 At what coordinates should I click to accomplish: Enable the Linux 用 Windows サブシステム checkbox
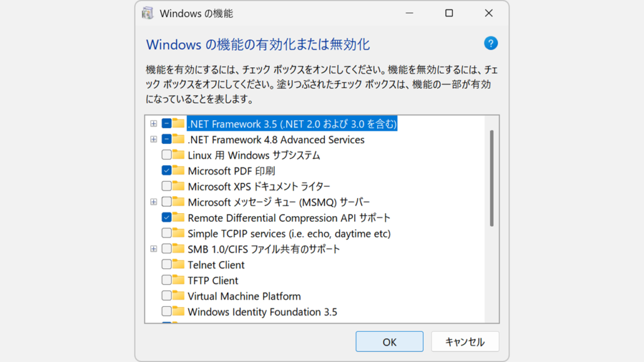point(167,155)
